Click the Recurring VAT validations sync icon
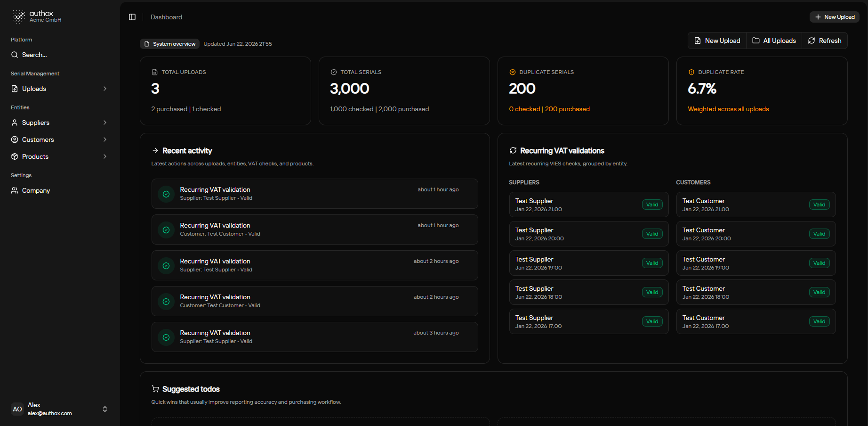868x426 pixels. (513, 150)
